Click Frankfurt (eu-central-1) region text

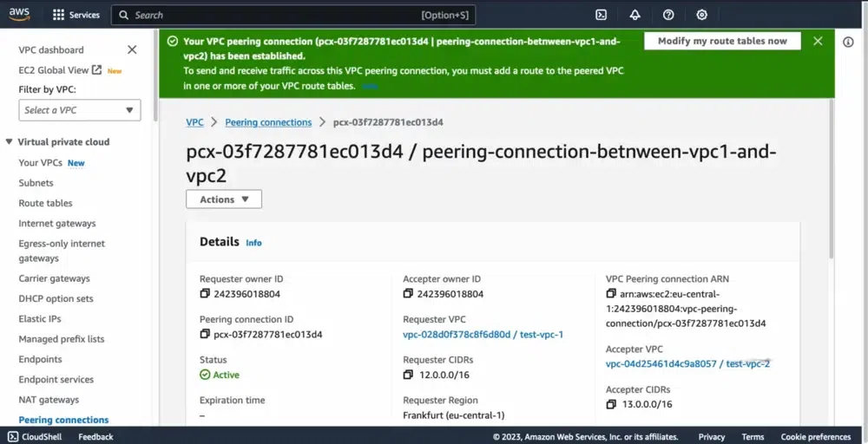point(453,415)
